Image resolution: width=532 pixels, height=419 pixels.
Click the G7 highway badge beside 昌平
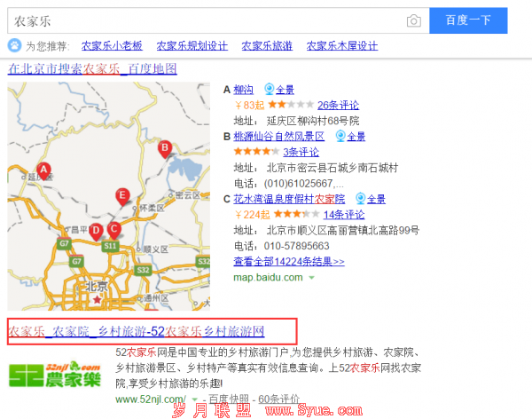tap(64, 243)
